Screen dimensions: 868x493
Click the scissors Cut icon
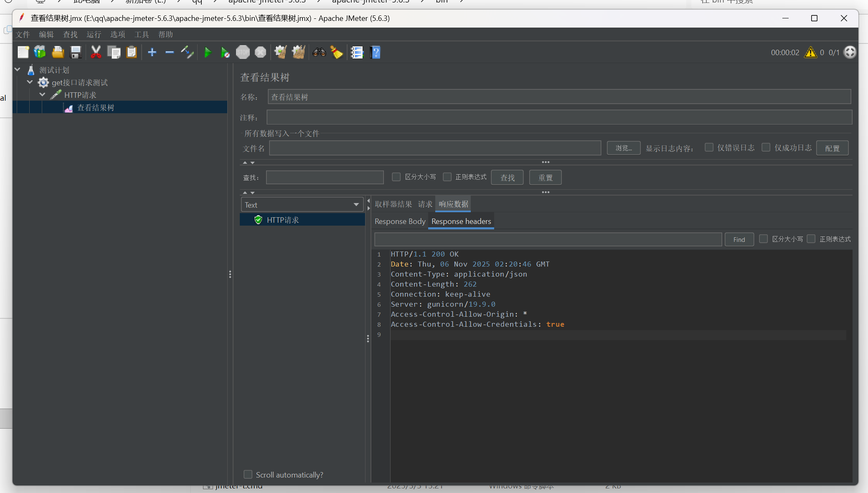[x=96, y=53]
